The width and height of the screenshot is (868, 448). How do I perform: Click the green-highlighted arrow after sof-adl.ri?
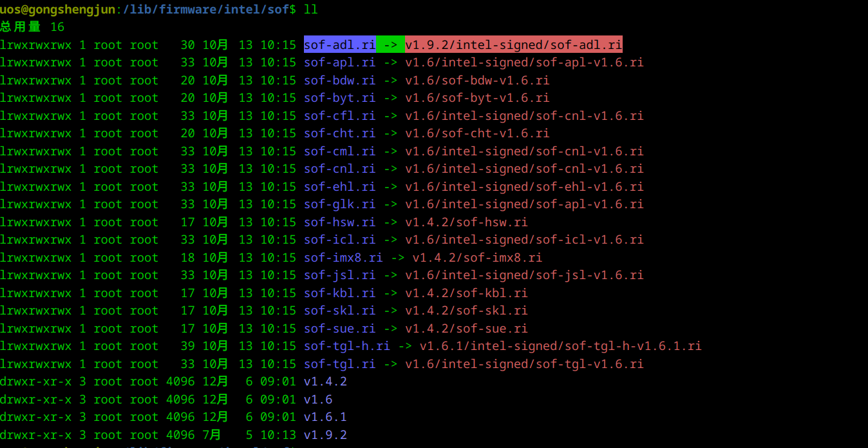[390, 44]
